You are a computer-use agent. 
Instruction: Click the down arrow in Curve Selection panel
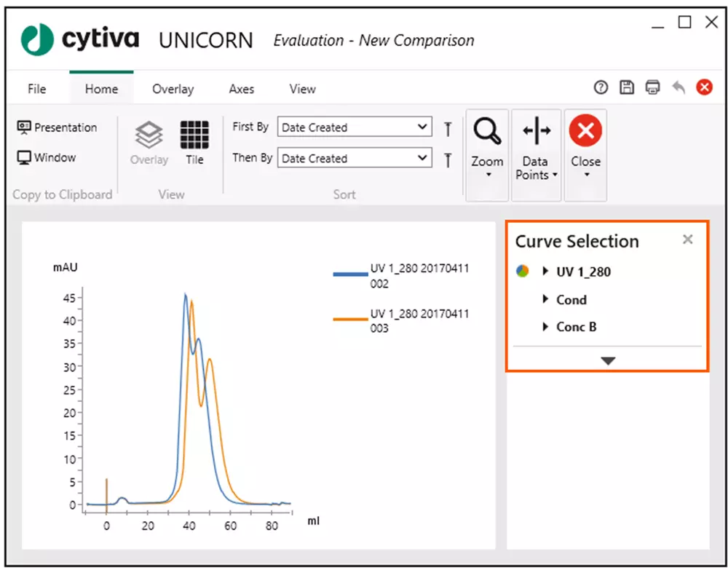coord(606,360)
